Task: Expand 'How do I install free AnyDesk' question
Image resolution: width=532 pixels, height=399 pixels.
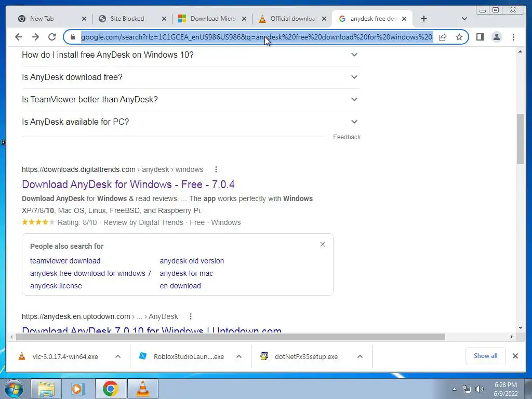Action: (190, 55)
